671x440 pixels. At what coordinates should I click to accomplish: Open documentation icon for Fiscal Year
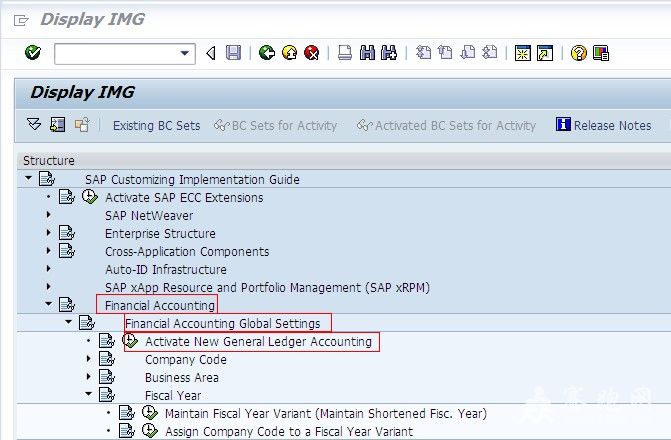107,394
